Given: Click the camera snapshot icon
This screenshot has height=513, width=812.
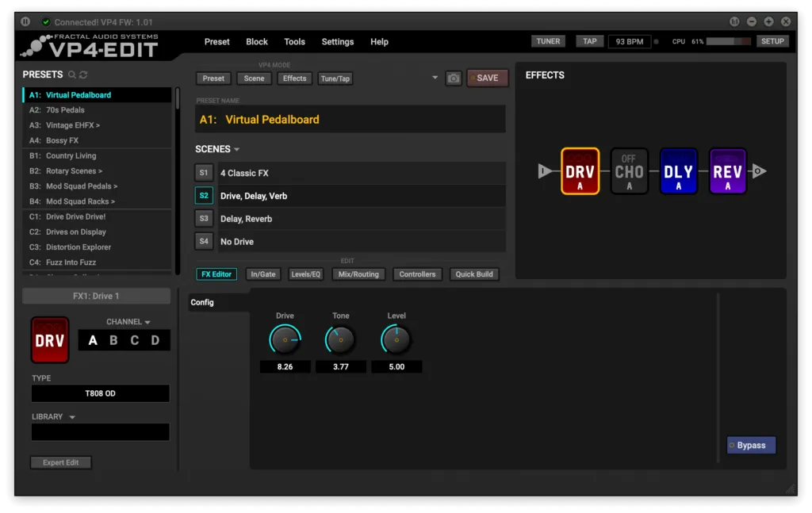Looking at the screenshot, I should point(453,78).
